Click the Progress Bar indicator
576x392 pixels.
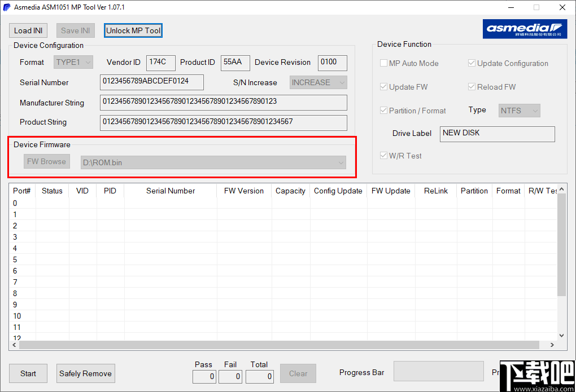[438, 371]
